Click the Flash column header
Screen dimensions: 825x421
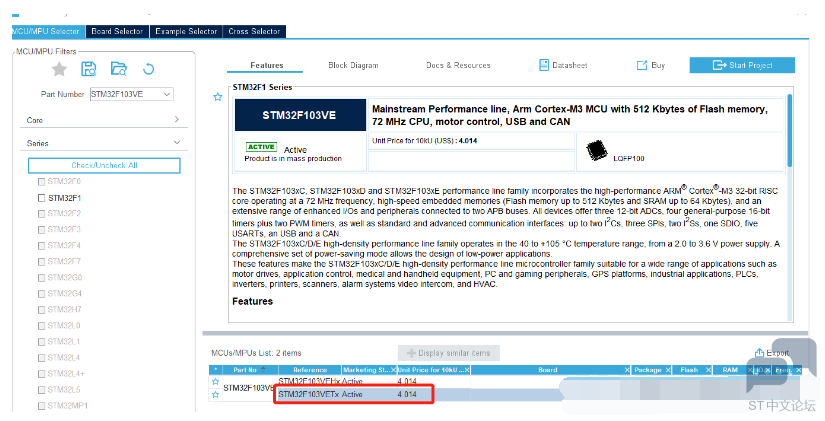pyautogui.click(x=689, y=370)
